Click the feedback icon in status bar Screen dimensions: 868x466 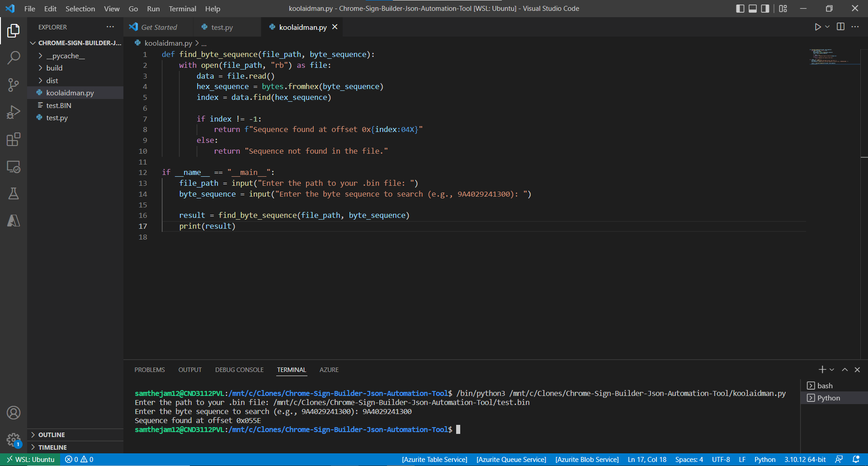click(839, 459)
